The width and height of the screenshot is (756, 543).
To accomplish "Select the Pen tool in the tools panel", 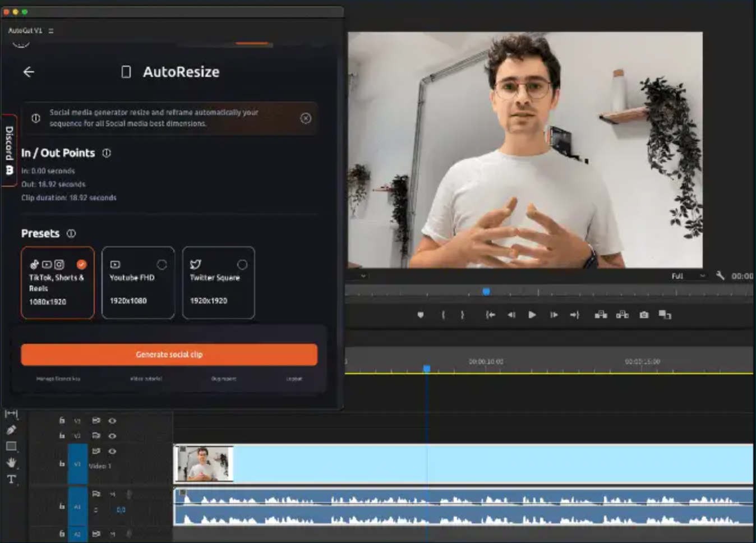I will pyautogui.click(x=11, y=429).
